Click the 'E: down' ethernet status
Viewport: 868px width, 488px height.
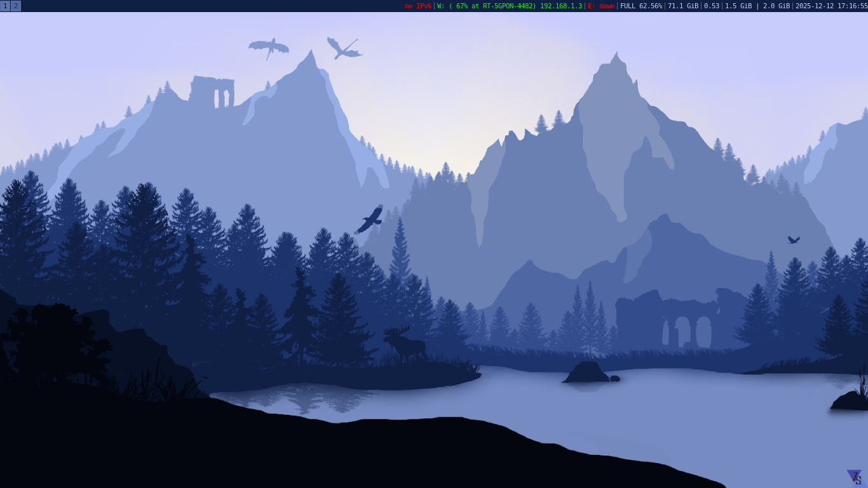600,6
